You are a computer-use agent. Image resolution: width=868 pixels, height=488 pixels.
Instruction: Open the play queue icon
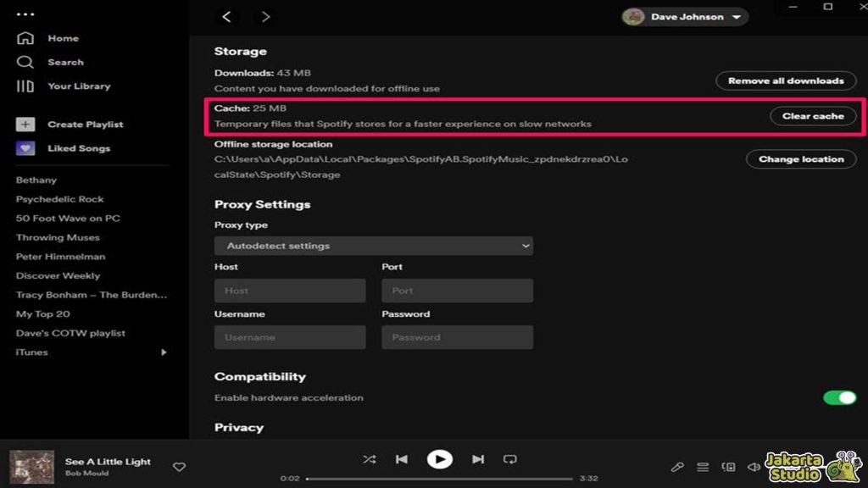coord(703,467)
